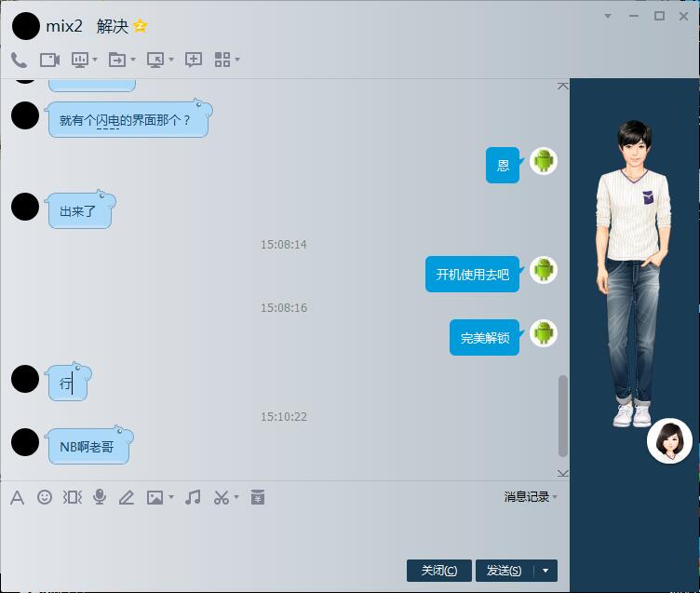Open the font settings (A) icon
700x593 pixels.
click(x=17, y=497)
